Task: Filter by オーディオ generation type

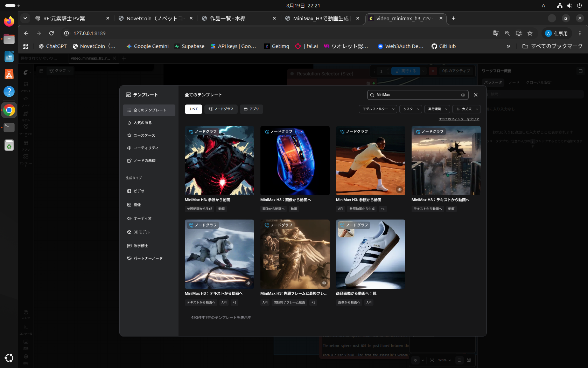Action: click(x=149, y=218)
